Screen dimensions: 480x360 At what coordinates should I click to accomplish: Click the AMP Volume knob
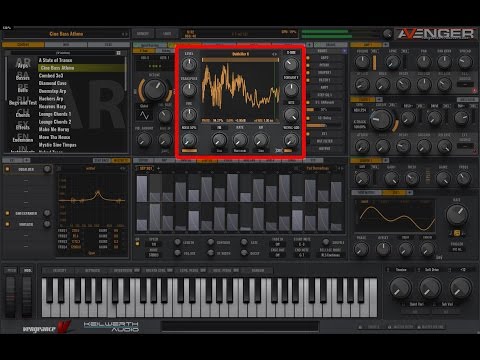click(x=362, y=62)
